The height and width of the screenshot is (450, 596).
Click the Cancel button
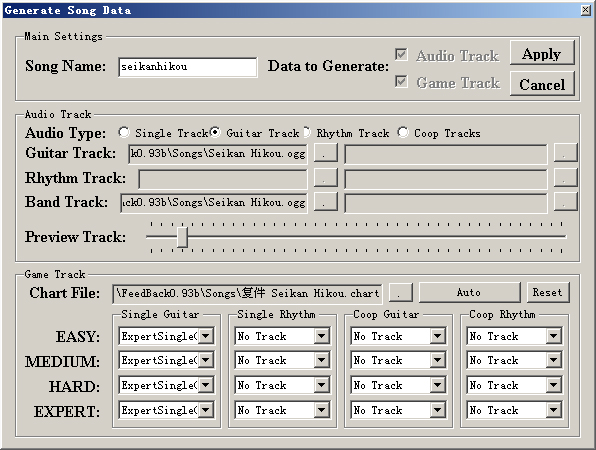[x=542, y=84]
